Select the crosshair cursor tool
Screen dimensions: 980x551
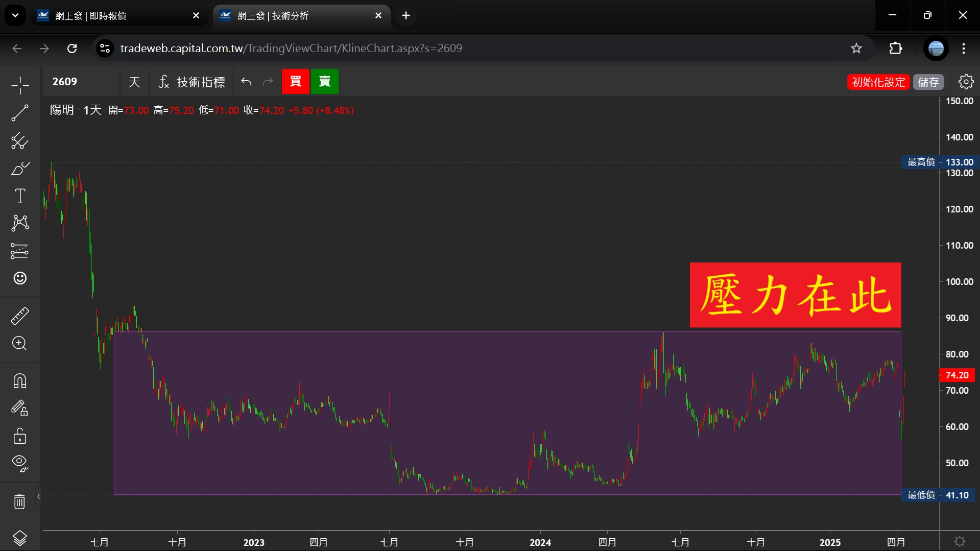point(20,85)
